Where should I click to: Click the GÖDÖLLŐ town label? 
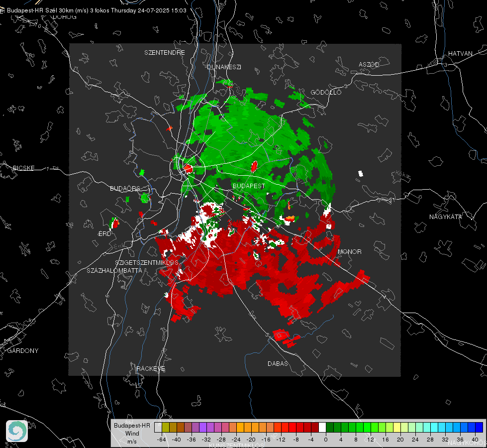click(x=326, y=92)
